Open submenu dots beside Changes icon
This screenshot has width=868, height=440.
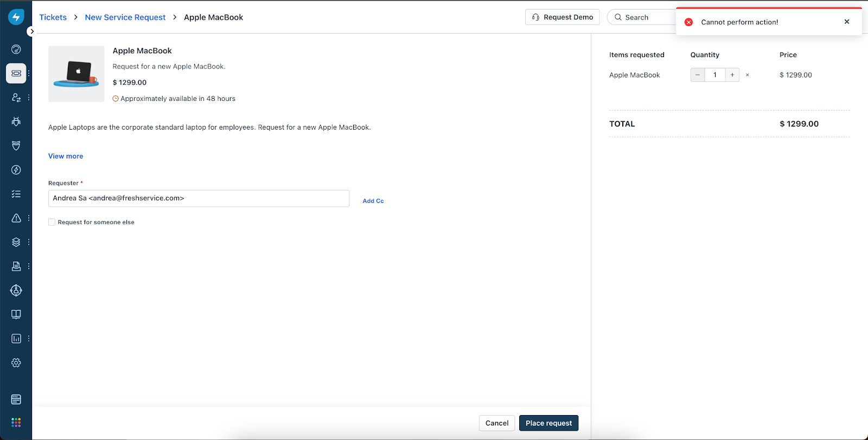tap(29, 98)
